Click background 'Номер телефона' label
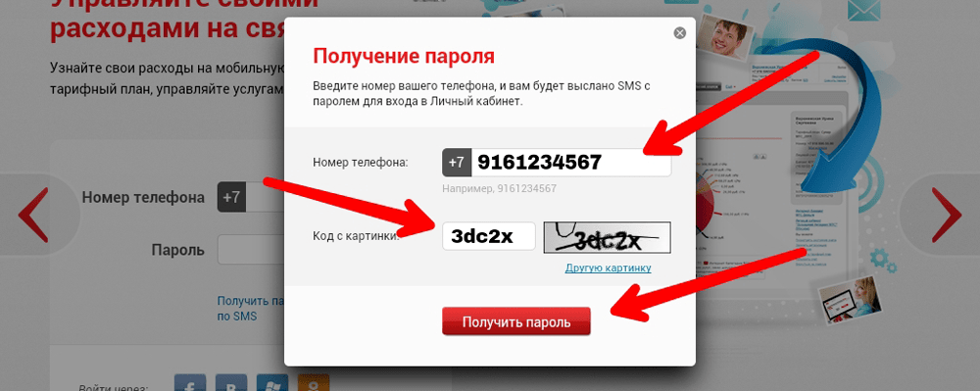 (x=143, y=197)
